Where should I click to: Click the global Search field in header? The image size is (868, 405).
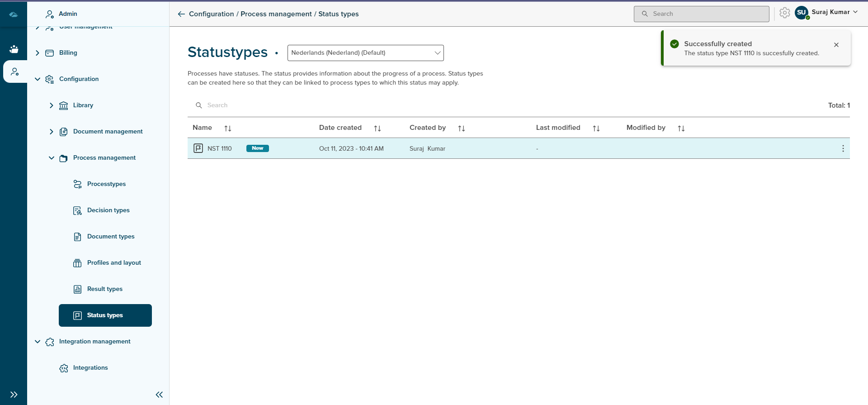pyautogui.click(x=701, y=14)
